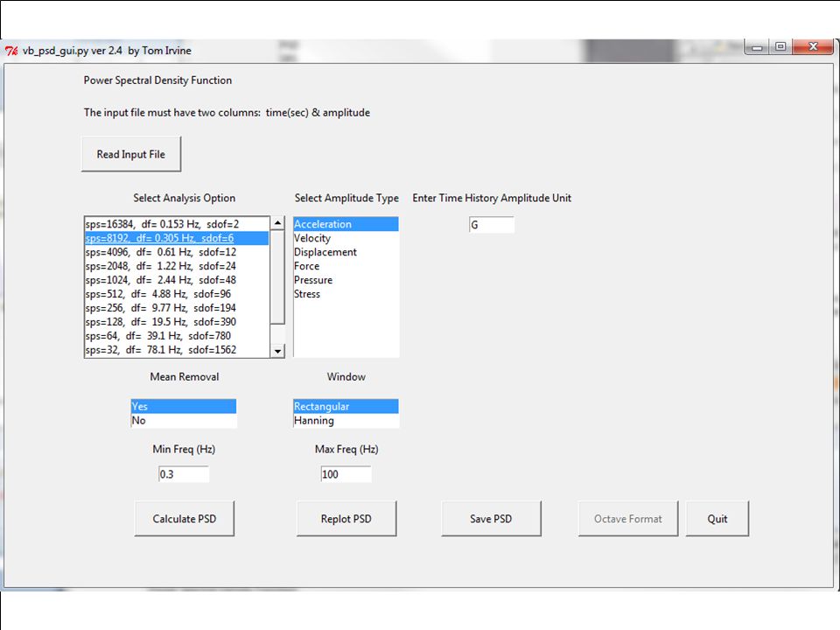Select Velocity amplitude type
Screen dimensions: 840x630
pyautogui.click(x=346, y=238)
